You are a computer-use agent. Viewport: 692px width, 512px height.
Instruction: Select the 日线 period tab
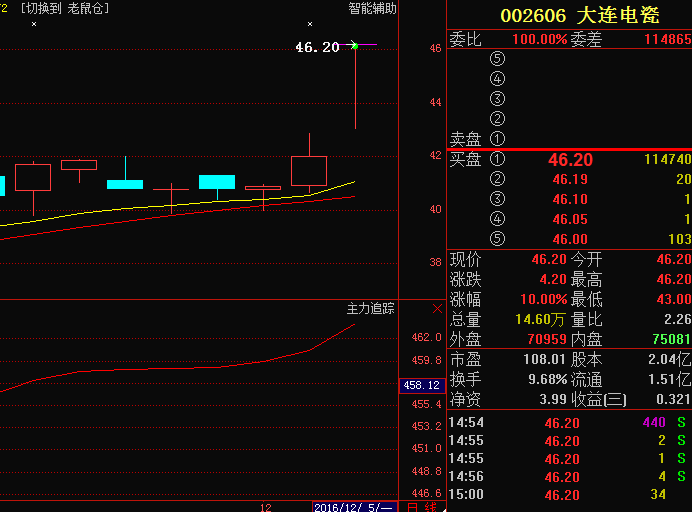[422, 507]
